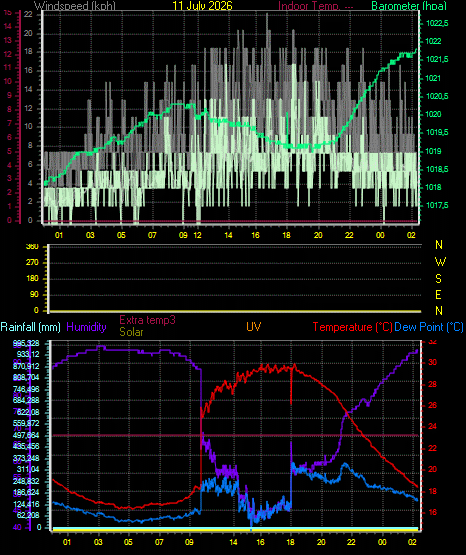The height and width of the screenshot is (555, 466).
Task: Select rainfall axis value 933,12
Action: click(x=28, y=354)
